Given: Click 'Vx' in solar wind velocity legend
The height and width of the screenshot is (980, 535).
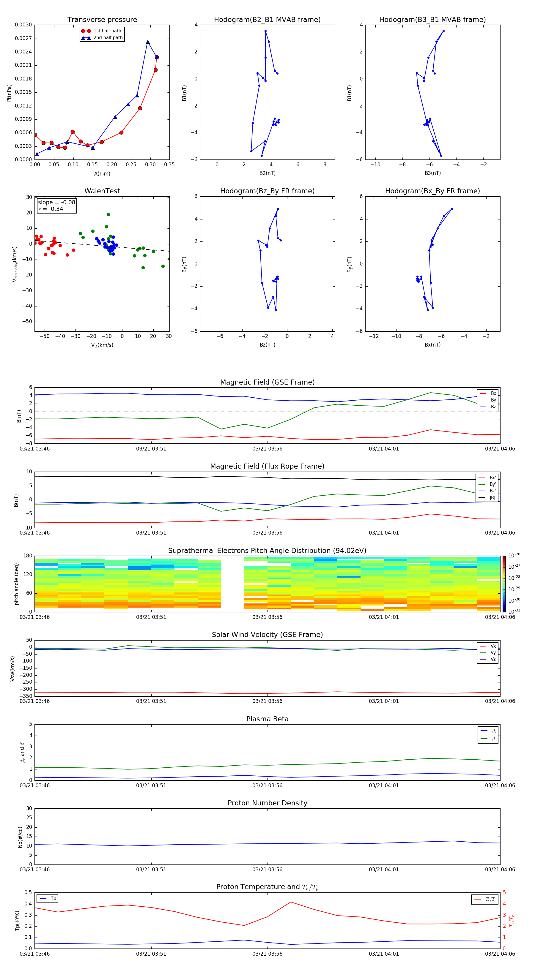Looking at the screenshot, I should pos(488,646).
